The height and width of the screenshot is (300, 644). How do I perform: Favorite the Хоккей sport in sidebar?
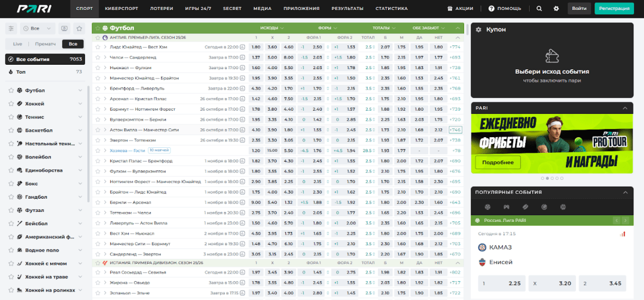[x=11, y=104]
